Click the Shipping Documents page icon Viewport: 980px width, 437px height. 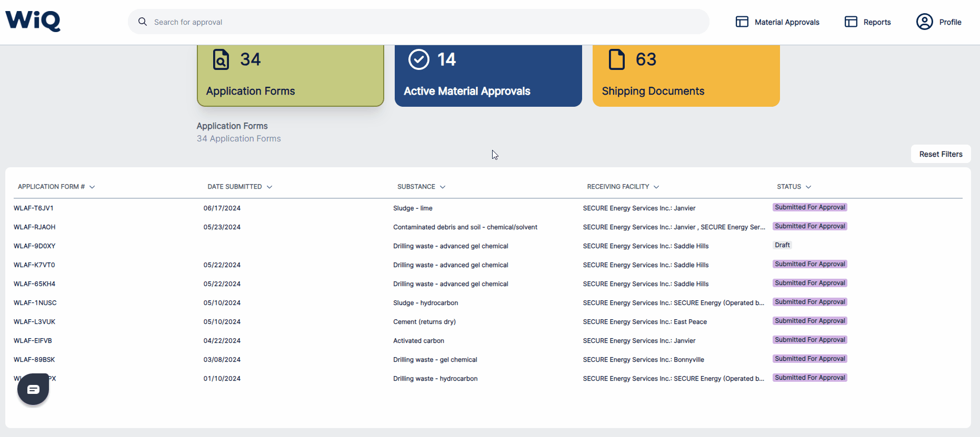(616, 59)
